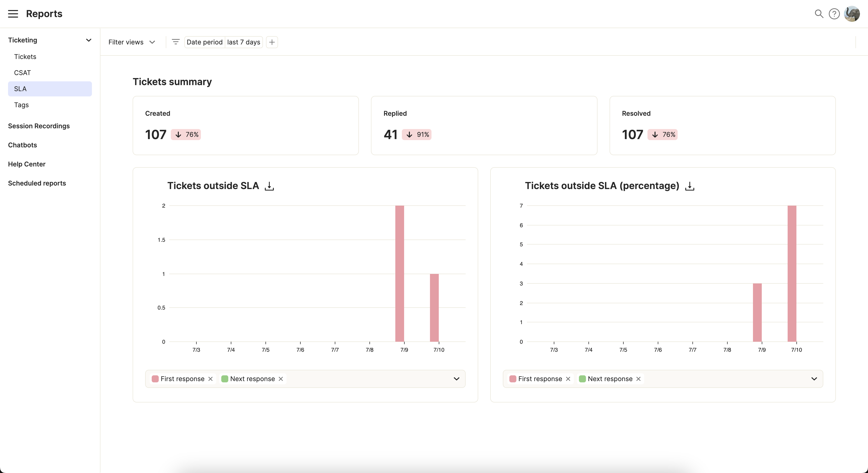Click the Replied tickets summary card
This screenshot has height=473, width=868.
(x=484, y=126)
